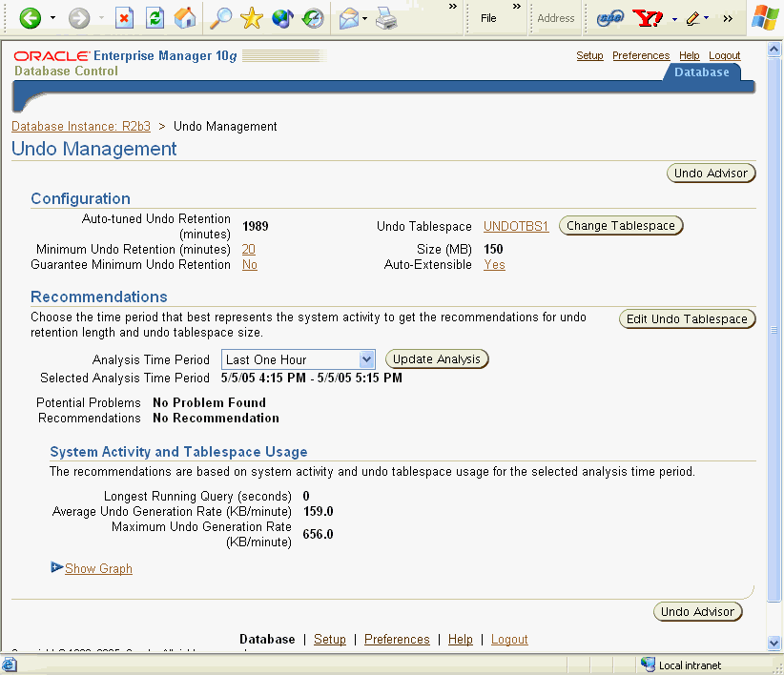Open the File menu

(x=488, y=18)
